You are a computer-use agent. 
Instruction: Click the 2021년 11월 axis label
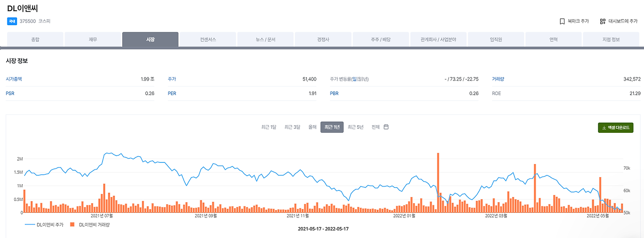297,216
